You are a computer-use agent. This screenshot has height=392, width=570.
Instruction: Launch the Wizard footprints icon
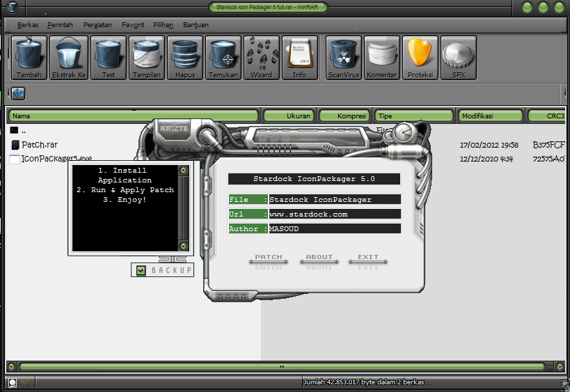pyautogui.click(x=262, y=58)
